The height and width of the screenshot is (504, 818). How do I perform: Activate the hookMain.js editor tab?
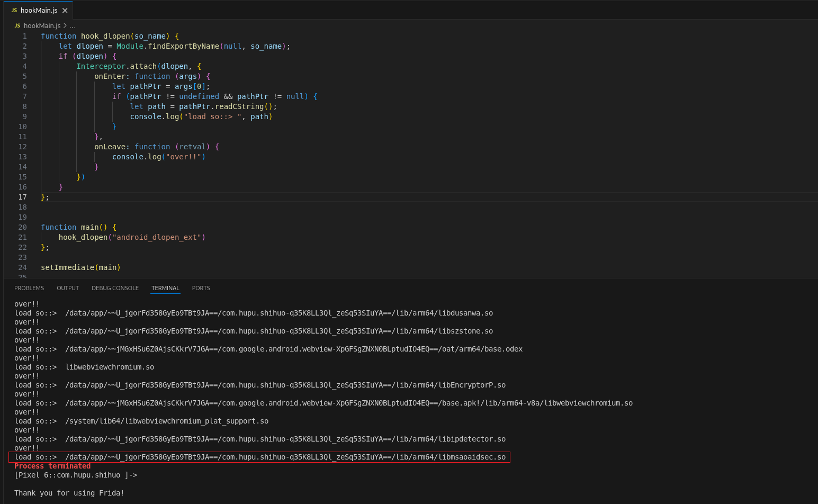click(x=39, y=11)
